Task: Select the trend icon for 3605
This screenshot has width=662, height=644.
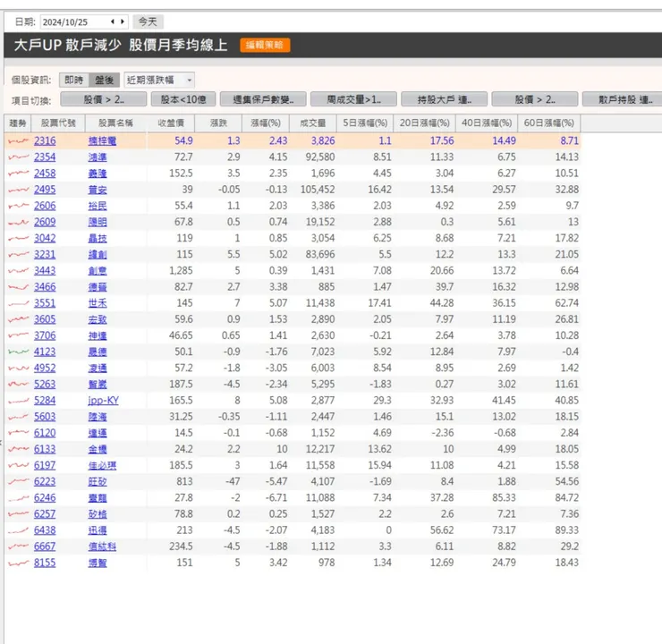Action: pyautogui.click(x=19, y=319)
